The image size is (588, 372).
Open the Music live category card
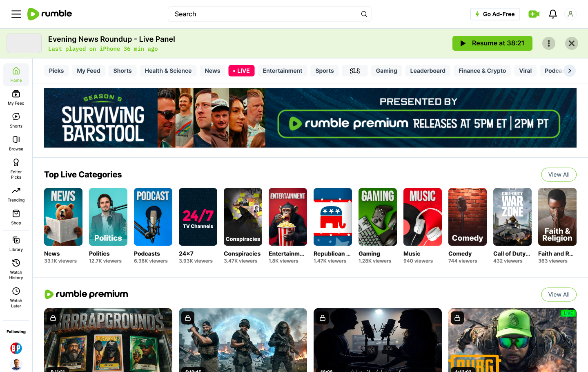pos(423,217)
